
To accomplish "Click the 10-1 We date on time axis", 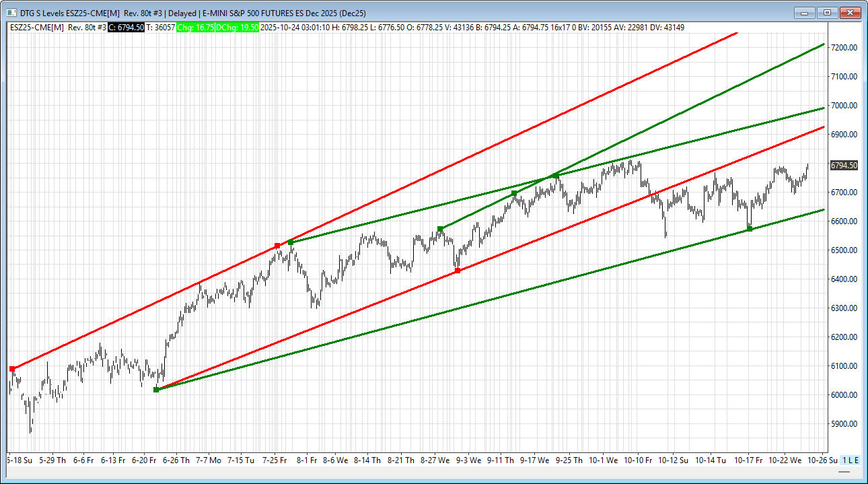I will point(603,460).
